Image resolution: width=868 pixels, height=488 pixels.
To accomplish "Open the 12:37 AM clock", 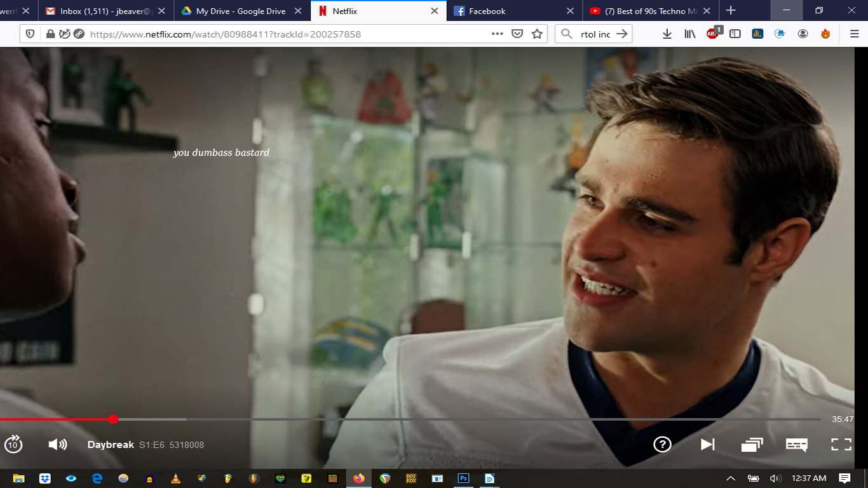I will [809, 478].
